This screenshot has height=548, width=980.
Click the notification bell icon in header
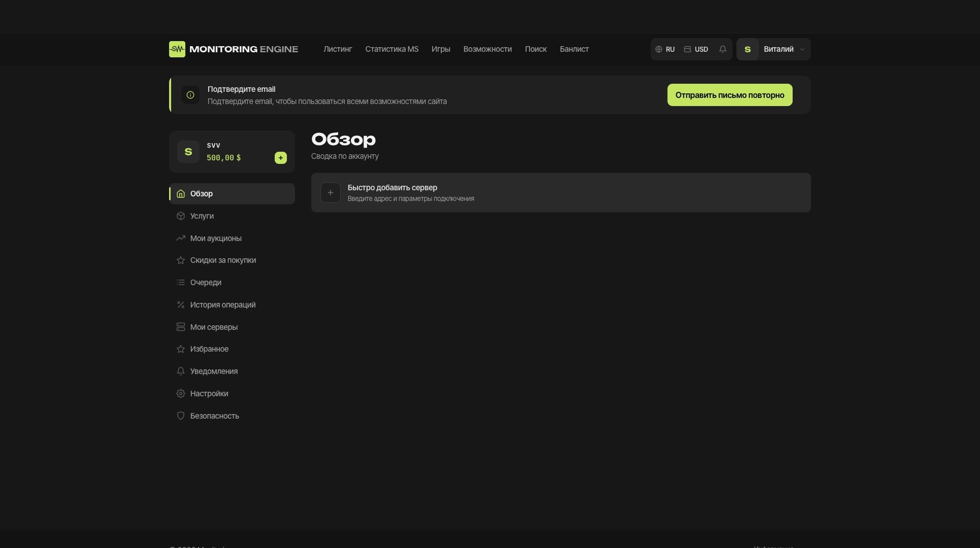pyautogui.click(x=723, y=49)
